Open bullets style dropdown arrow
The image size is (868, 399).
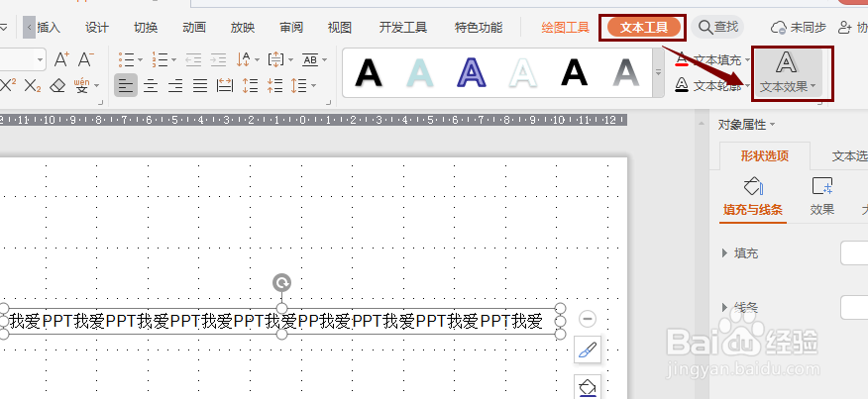(140, 59)
